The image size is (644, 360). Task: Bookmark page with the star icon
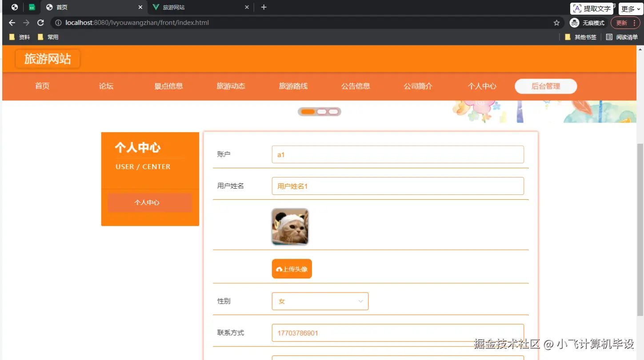click(556, 23)
